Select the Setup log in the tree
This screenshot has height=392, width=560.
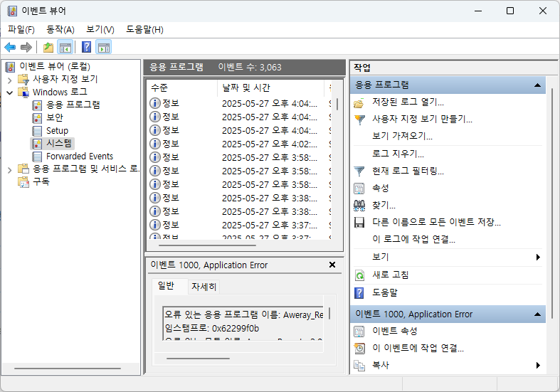coord(57,131)
